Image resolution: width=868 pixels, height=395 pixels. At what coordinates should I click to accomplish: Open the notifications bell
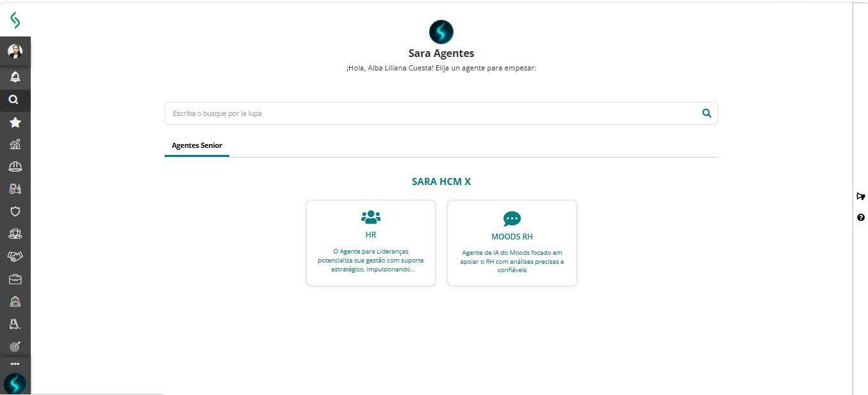tap(15, 77)
